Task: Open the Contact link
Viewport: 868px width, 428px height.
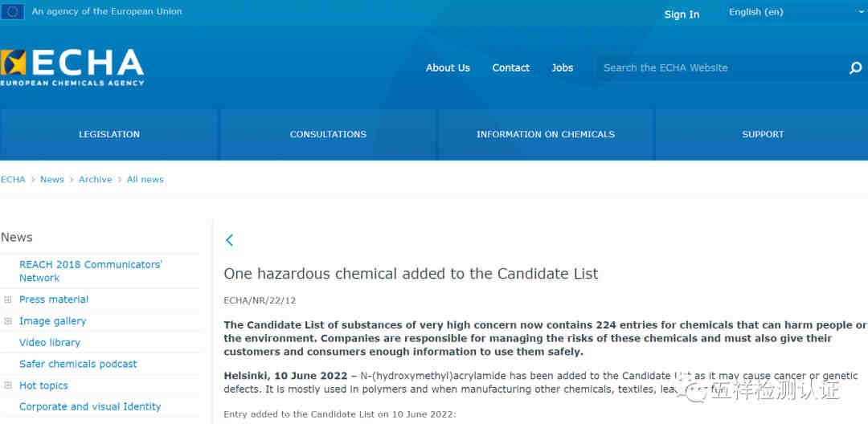Action: tap(511, 68)
